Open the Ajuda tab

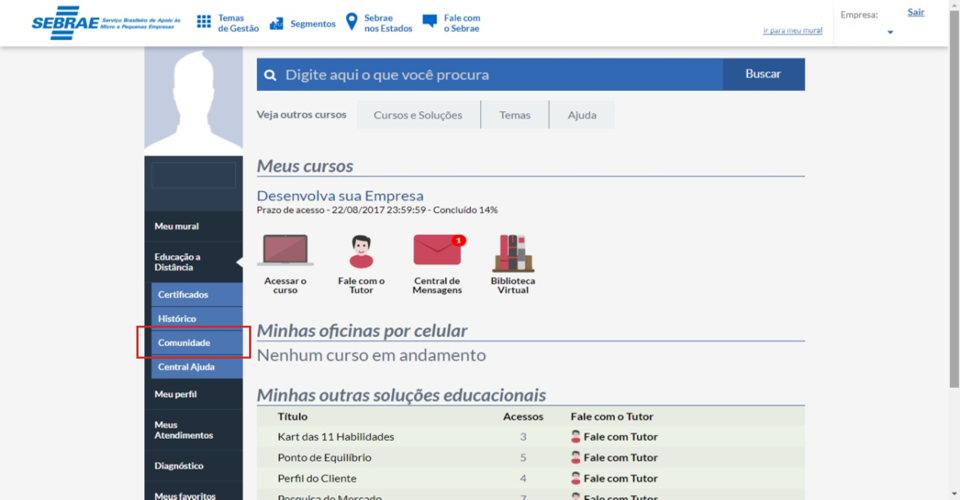coord(582,115)
